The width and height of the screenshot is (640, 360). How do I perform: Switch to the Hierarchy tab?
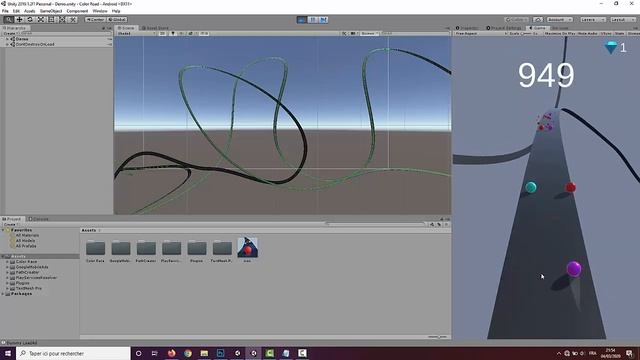point(15,28)
